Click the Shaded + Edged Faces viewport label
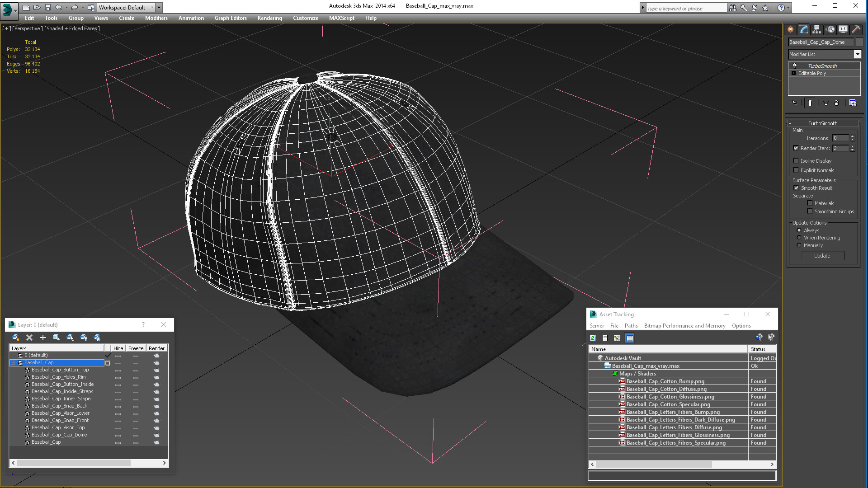 (72, 28)
